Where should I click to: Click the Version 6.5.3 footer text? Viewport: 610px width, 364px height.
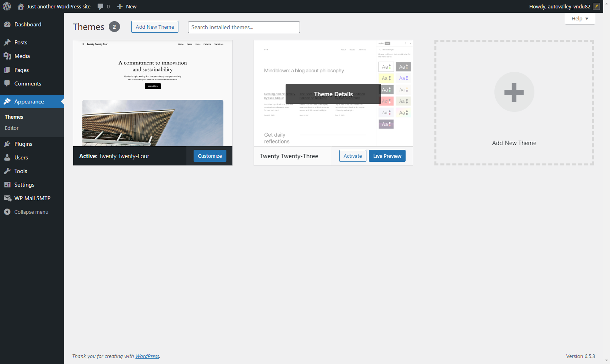point(580,356)
